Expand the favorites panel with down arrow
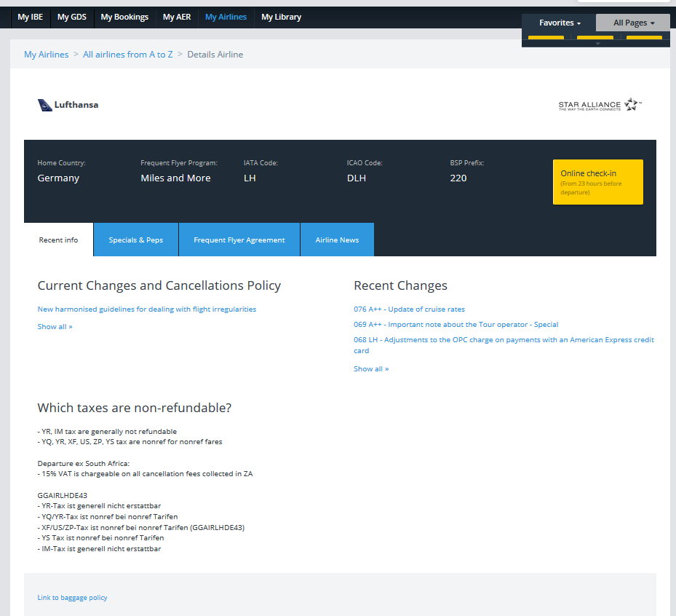Viewport: 676px width, 616px height. (597, 44)
